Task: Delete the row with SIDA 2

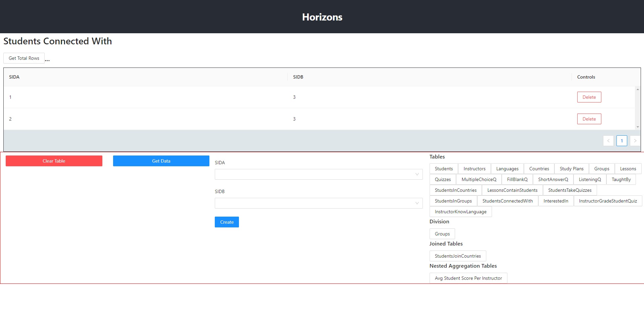Action: (x=589, y=119)
